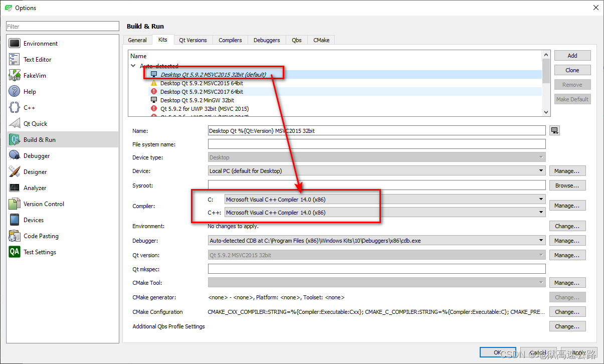The width and height of the screenshot is (604, 364).
Task: Open the Qt version dropdown
Action: tap(376, 255)
